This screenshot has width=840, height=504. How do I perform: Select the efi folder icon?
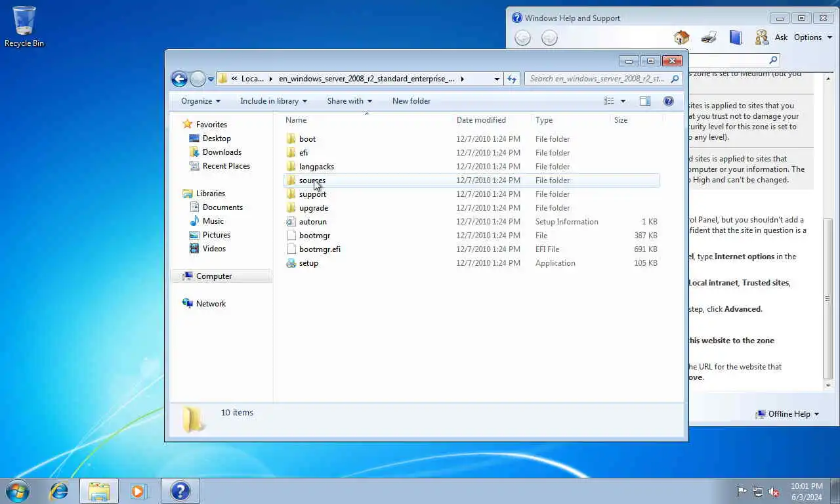click(x=291, y=153)
